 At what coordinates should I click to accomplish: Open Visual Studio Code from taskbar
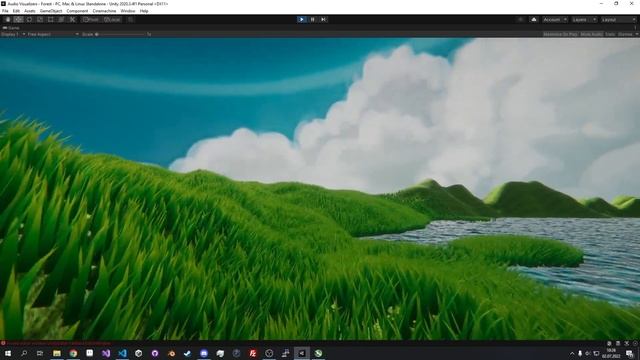[x=122, y=353]
